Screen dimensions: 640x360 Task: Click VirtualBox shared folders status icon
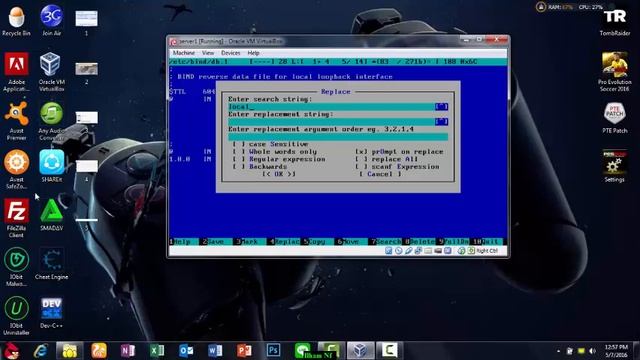[428, 251]
